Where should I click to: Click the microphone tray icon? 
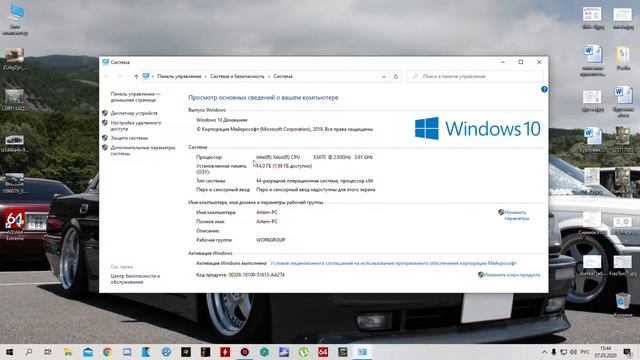(x=554, y=352)
